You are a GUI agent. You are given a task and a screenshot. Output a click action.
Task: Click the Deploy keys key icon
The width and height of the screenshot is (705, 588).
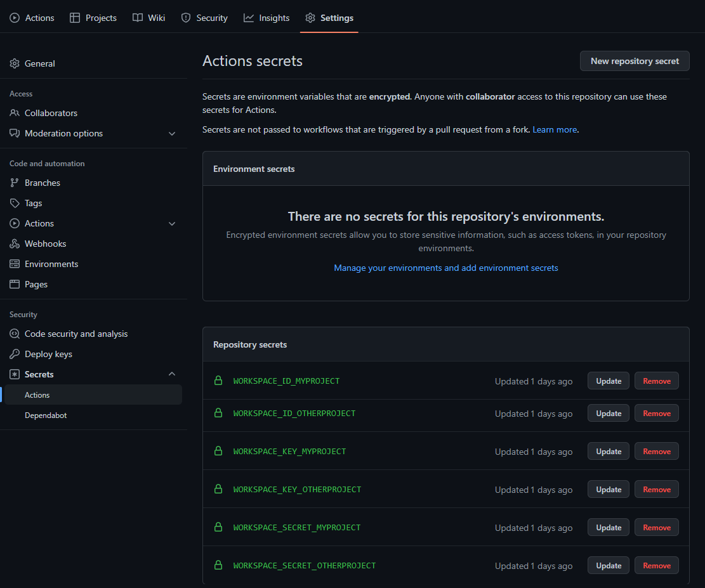15,354
